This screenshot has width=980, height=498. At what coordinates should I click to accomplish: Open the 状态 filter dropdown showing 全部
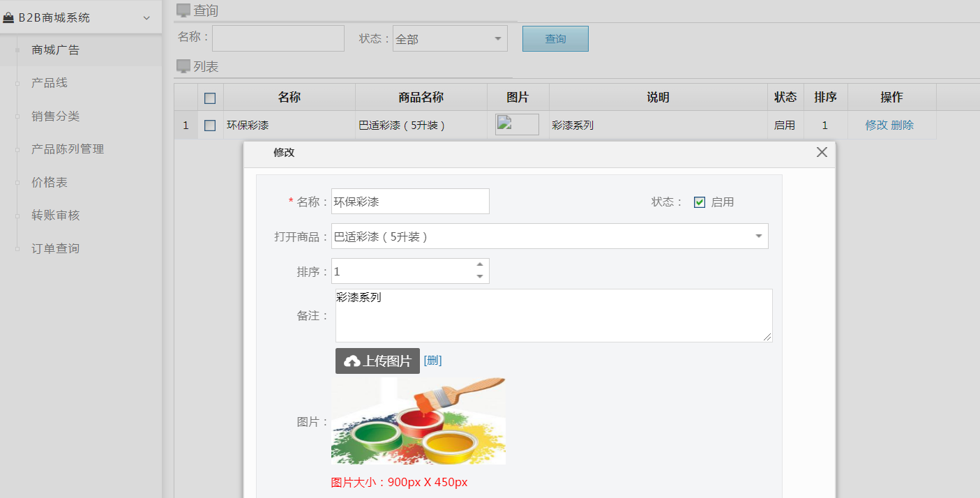(450, 38)
